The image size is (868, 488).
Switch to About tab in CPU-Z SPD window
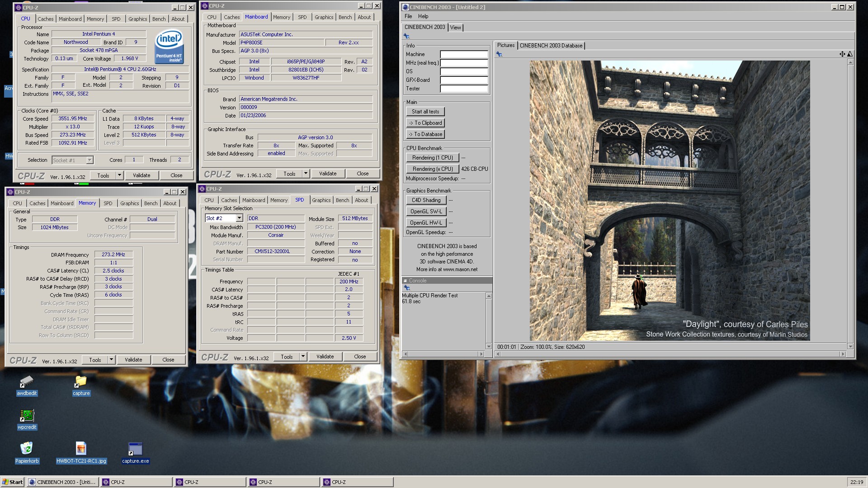[361, 200]
